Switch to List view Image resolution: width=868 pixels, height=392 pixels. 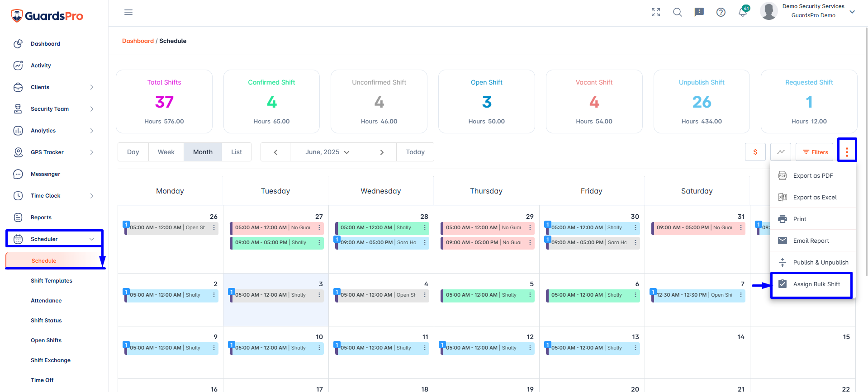pyautogui.click(x=237, y=152)
